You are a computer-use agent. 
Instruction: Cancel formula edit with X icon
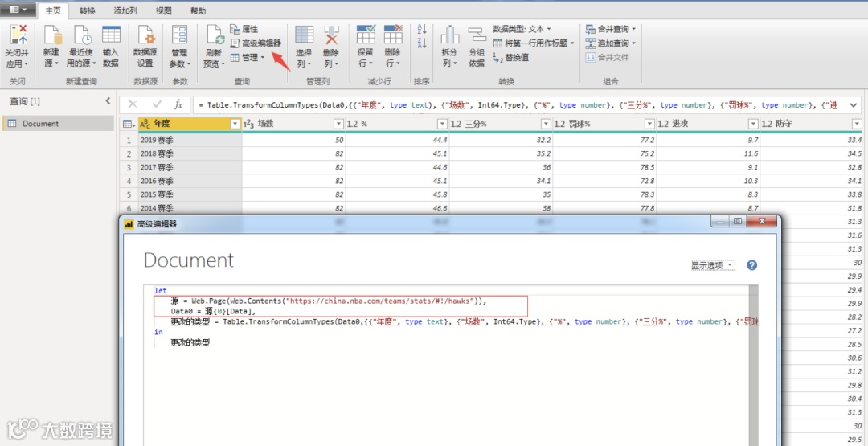point(133,104)
